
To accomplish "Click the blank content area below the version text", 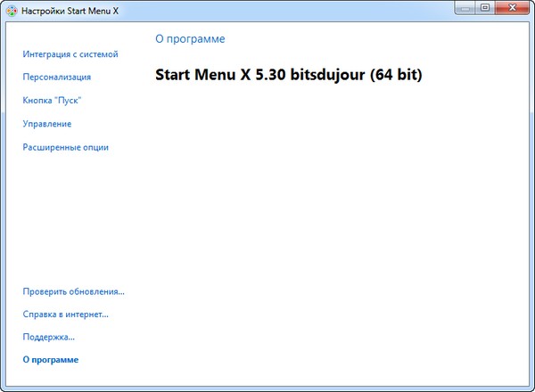I will point(339,232).
